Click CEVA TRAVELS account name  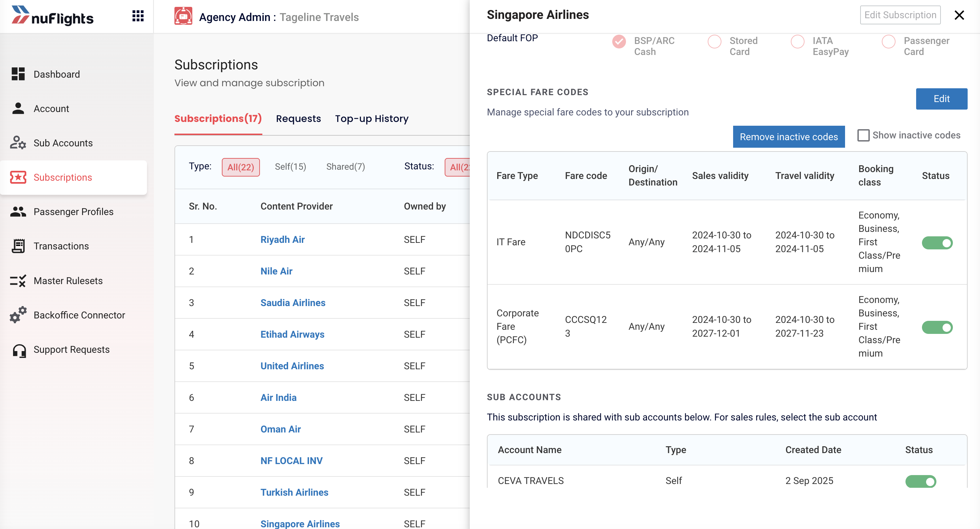530,481
